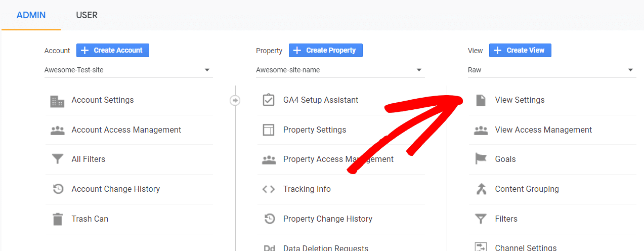Open the Property Settings link

[315, 130]
